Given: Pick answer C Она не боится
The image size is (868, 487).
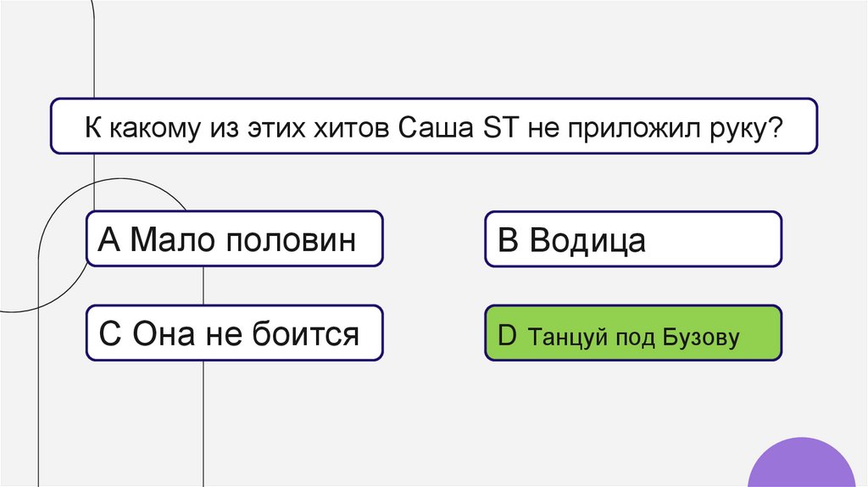Looking at the screenshot, I should [x=234, y=333].
